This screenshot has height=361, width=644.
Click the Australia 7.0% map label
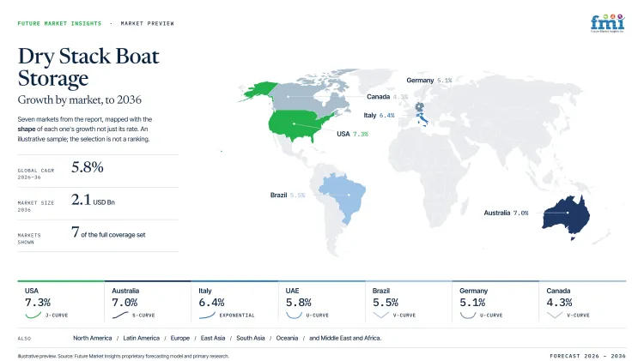506,213
